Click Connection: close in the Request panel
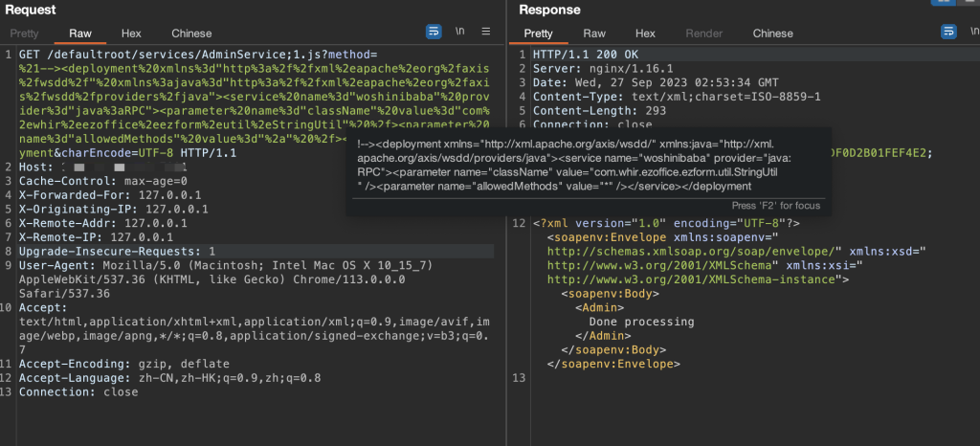Image resolution: width=980 pixels, height=446 pixels. 78,392
